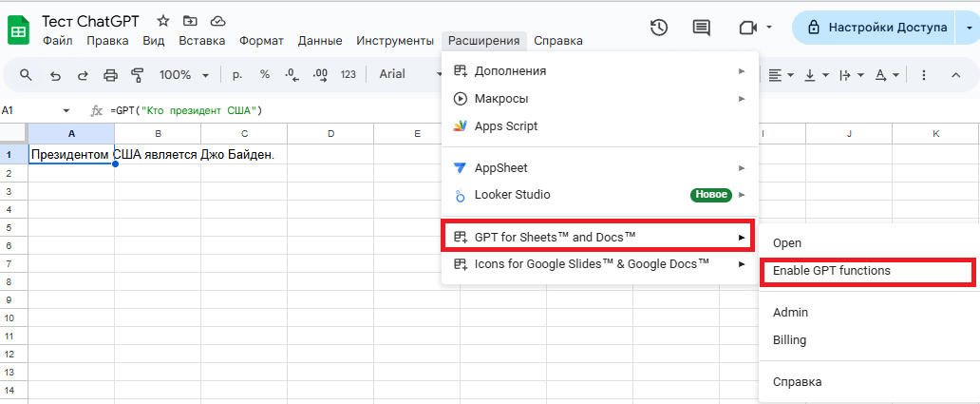Image resolution: width=980 pixels, height=404 pixels.
Task: Click the search magnifier in toolbar
Action: point(26,75)
